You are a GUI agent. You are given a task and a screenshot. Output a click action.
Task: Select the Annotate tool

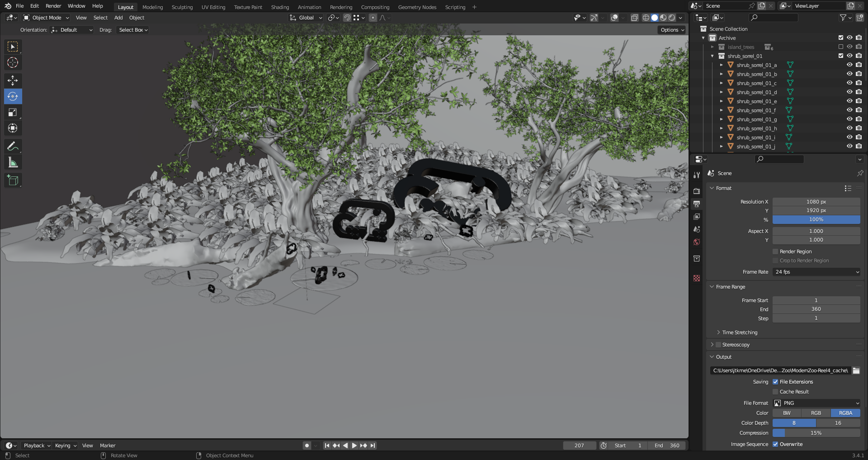(x=13, y=146)
